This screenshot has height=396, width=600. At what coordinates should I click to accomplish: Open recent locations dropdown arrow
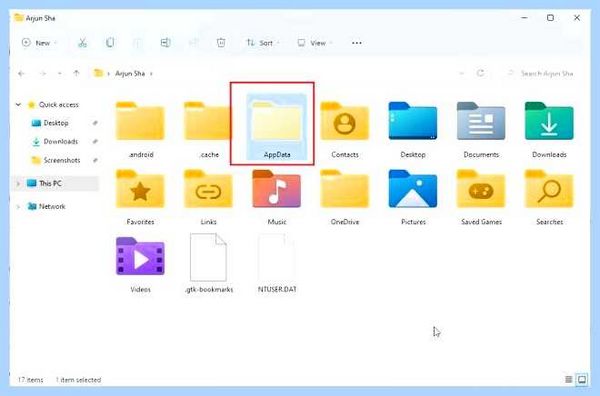pos(60,73)
